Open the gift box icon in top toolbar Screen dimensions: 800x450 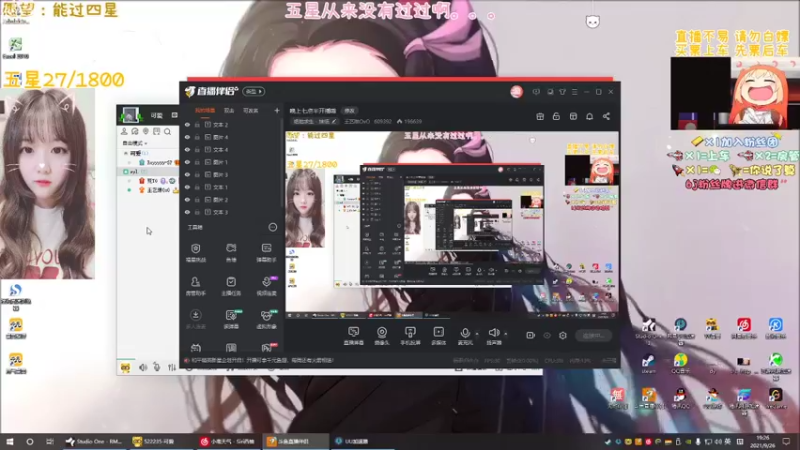[540, 116]
